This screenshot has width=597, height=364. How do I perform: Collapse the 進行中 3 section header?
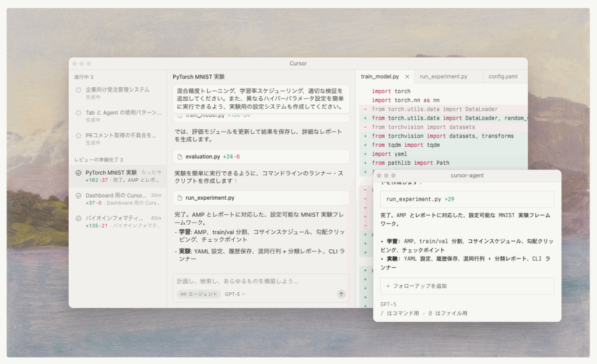click(83, 77)
